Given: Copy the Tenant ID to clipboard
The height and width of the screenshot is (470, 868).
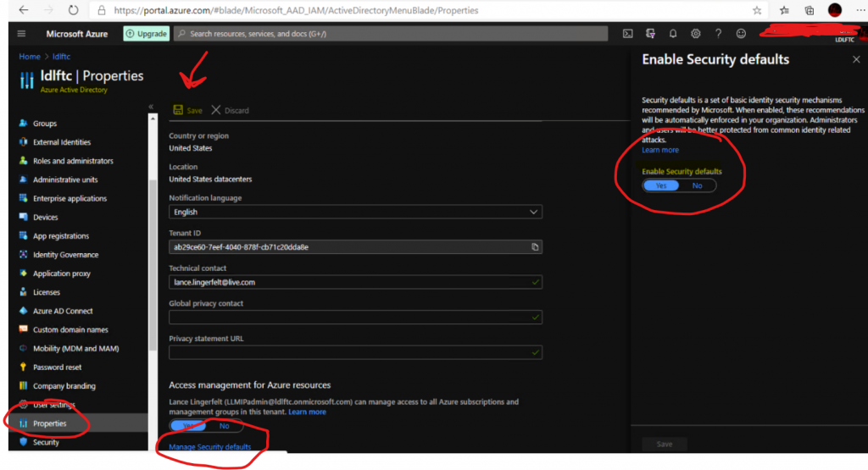Looking at the screenshot, I should coord(535,247).
